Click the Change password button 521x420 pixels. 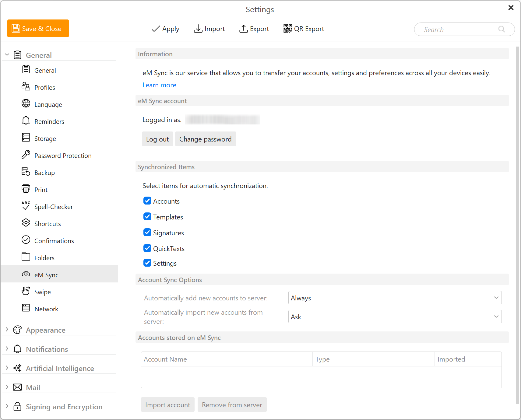coord(206,139)
